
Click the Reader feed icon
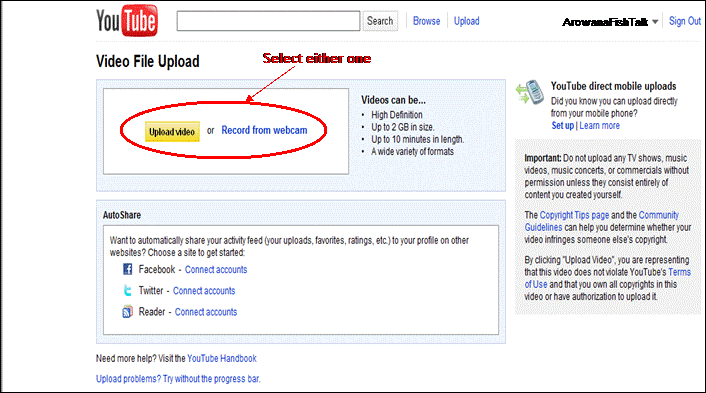[128, 312]
